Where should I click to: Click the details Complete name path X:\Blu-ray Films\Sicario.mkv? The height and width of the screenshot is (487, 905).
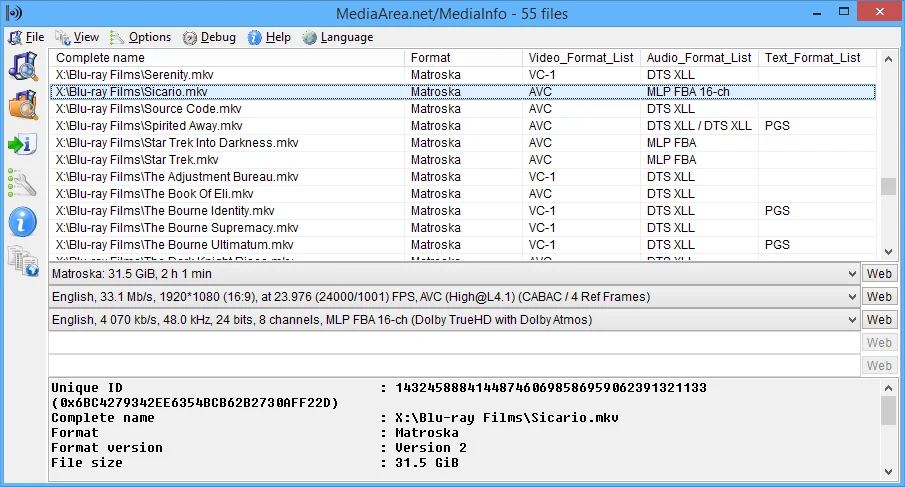click(506, 418)
